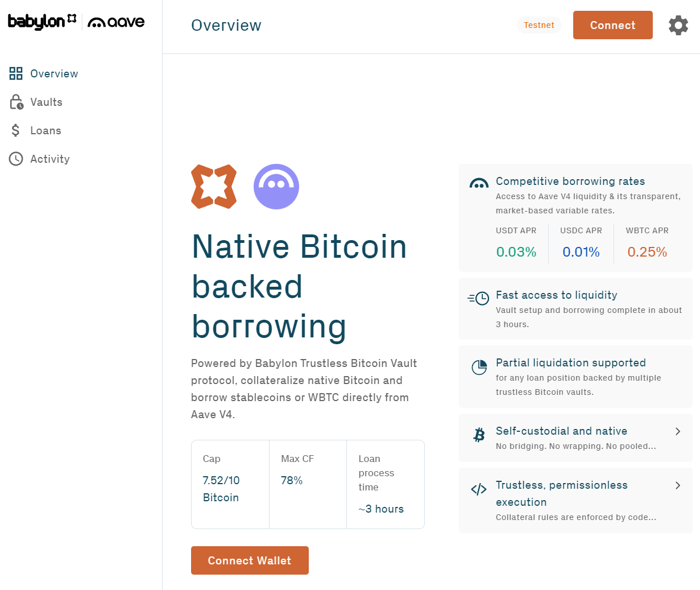Click the Babylon logo in sidebar

42,22
